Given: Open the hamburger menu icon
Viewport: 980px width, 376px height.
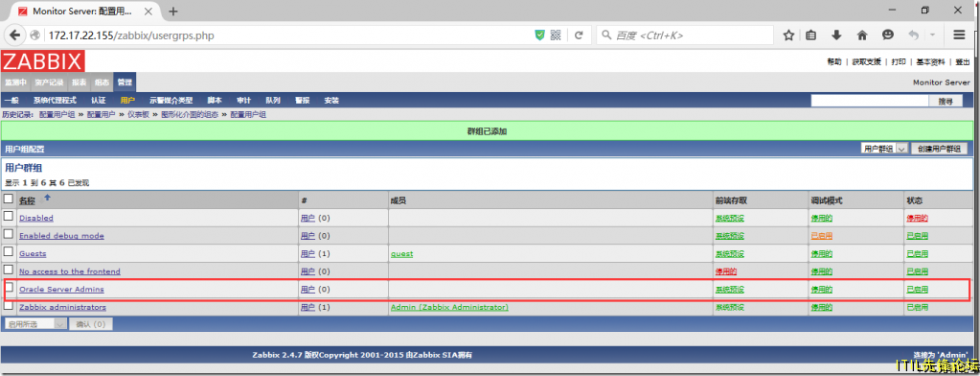Looking at the screenshot, I should pyautogui.click(x=959, y=35).
